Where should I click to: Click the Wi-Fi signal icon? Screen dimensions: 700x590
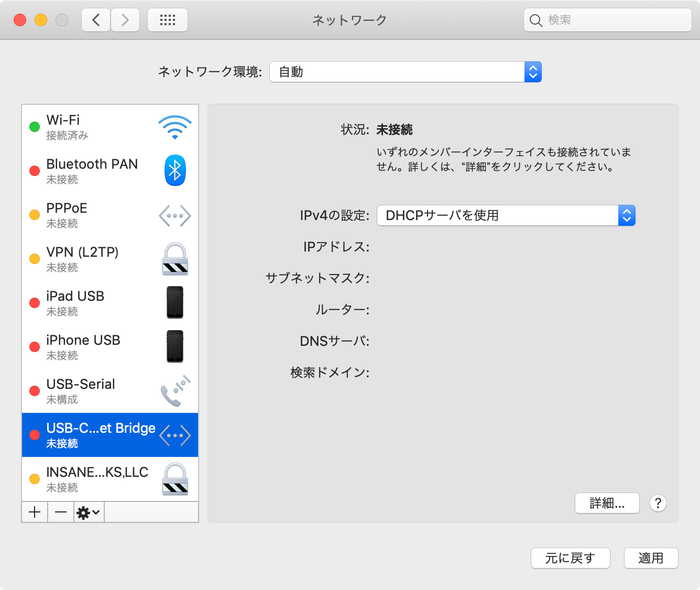pos(175,127)
